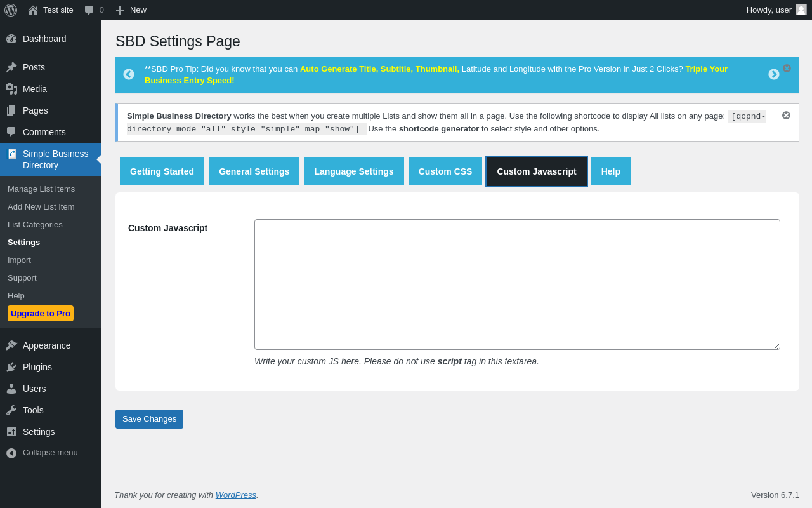Click the Custom Javascript field label

[x=167, y=228]
